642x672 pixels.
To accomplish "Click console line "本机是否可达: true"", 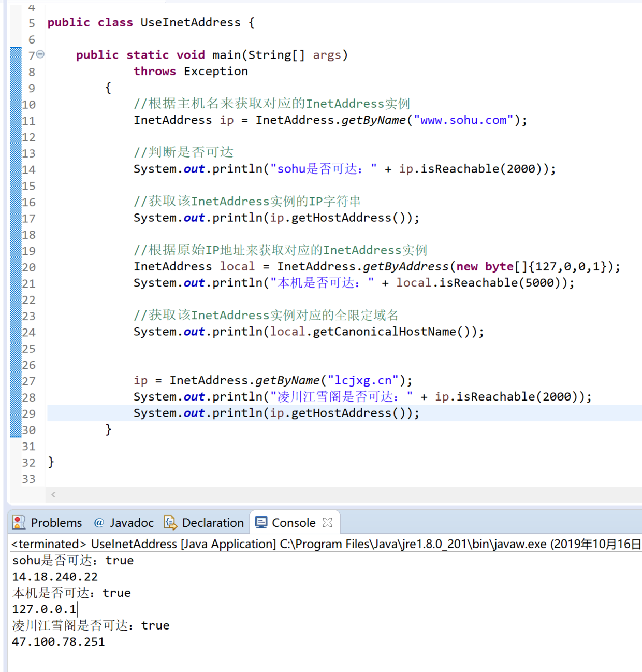I will [71, 593].
